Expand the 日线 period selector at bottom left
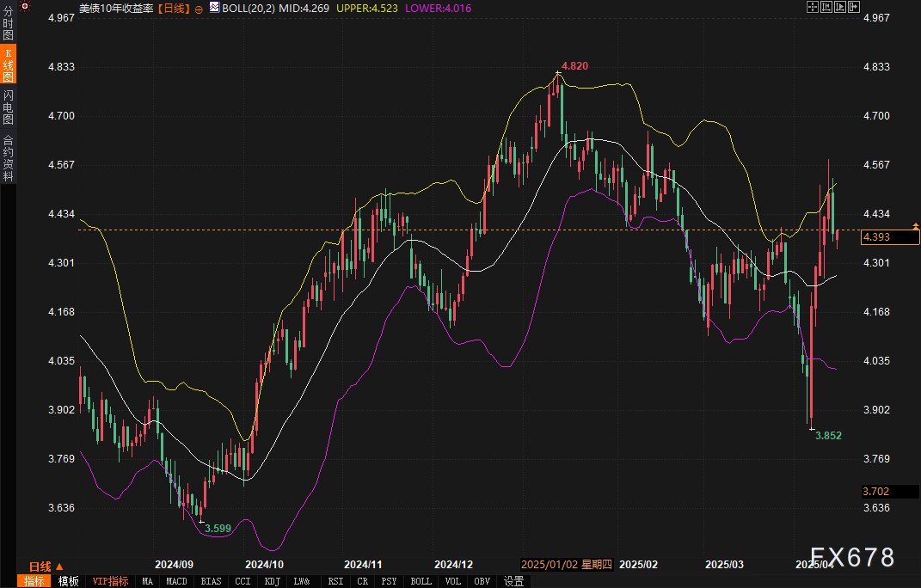921x588 pixels. tap(46, 567)
